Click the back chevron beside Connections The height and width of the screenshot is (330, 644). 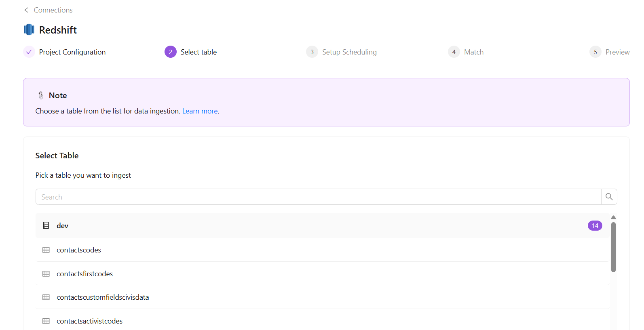click(x=27, y=10)
